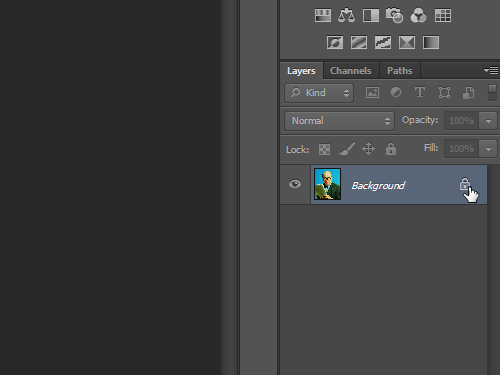Add a Color Balance adjustment
The height and width of the screenshot is (375, 500).
[x=346, y=15]
